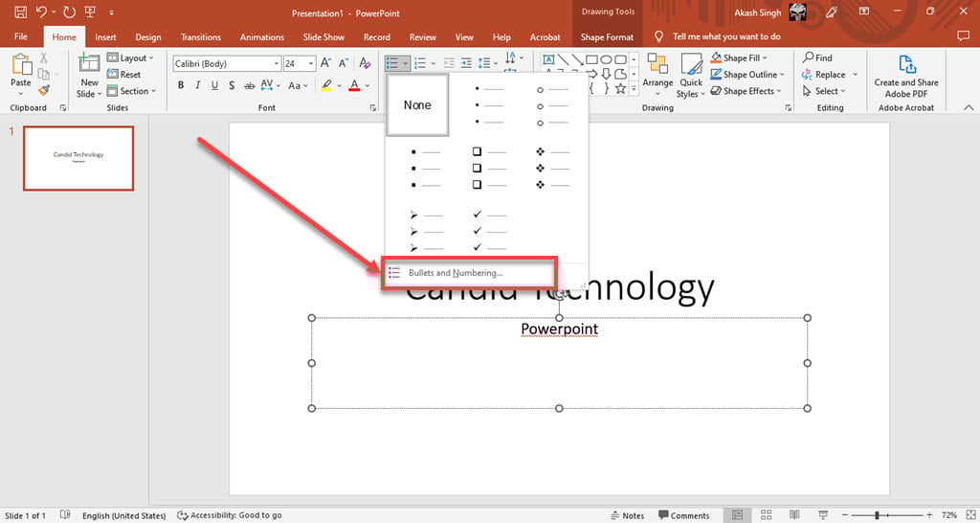
Task: Open the font size dropdown
Action: point(311,64)
